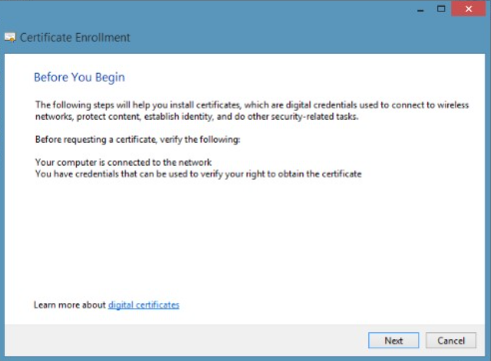Click the Certificate Enrollment title icon
Screen dimensions: 491x361
pos(10,37)
